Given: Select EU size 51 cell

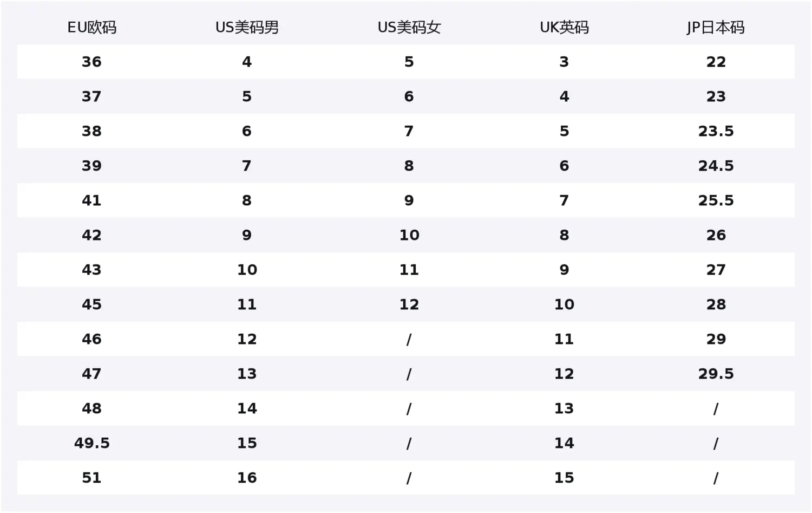Looking at the screenshot, I should click(x=91, y=478).
